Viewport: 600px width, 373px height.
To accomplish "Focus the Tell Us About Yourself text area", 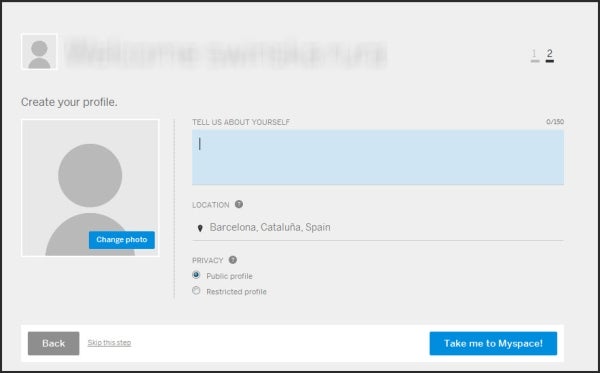I will coord(378,157).
